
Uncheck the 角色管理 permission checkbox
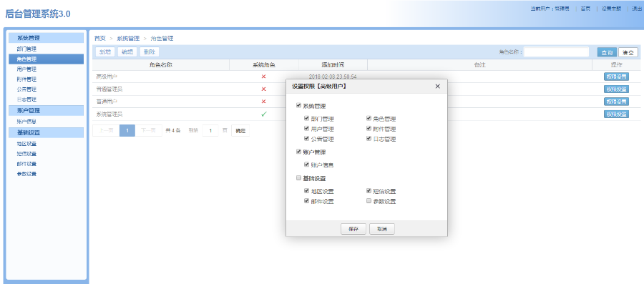coord(369,119)
